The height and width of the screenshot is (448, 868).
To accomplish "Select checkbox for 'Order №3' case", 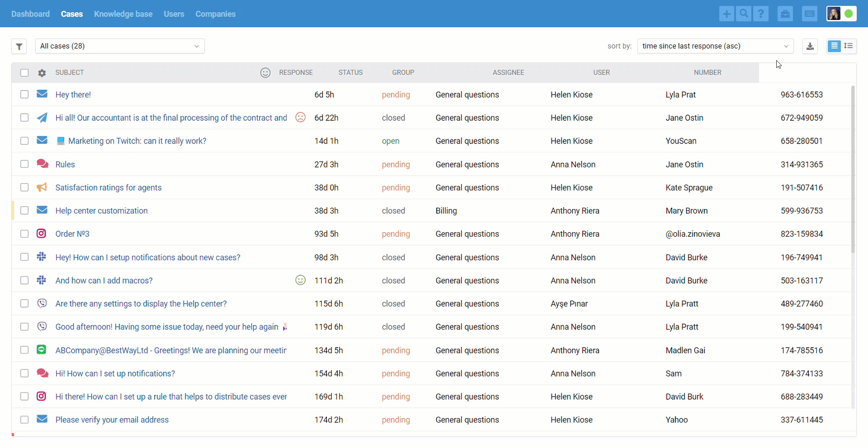I will point(24,234).
